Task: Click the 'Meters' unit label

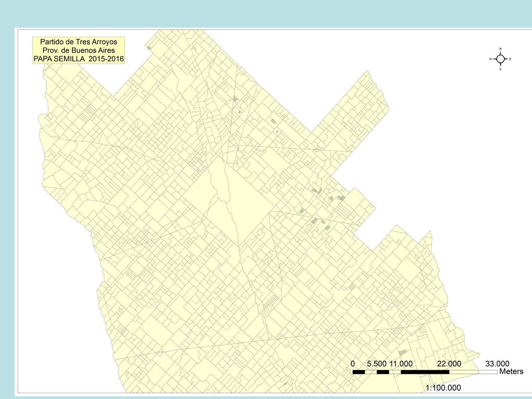Action: click(511, 371)
